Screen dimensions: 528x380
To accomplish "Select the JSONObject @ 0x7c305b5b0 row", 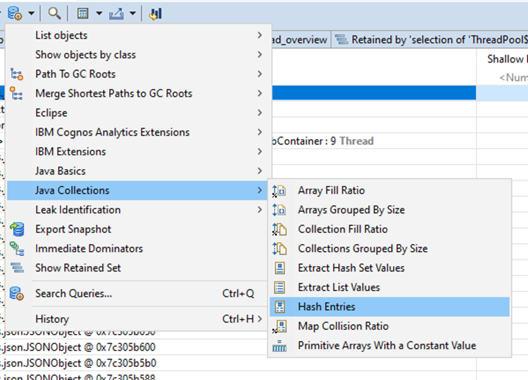I will pyautogui.click(x=78, y=363).
